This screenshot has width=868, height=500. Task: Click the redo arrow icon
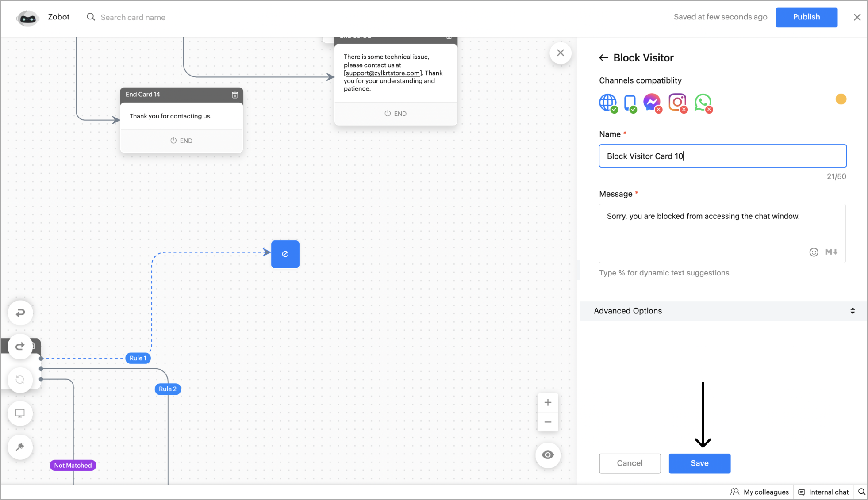tap(20, 346)
